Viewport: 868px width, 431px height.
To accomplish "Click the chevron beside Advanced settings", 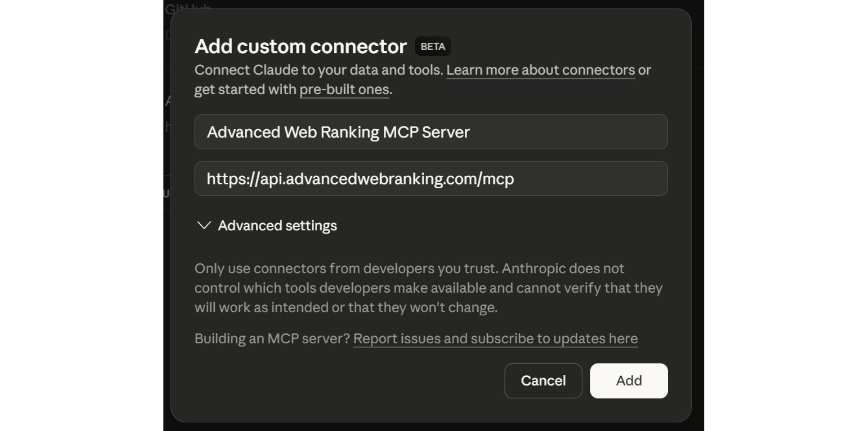I will pos(204,225).
